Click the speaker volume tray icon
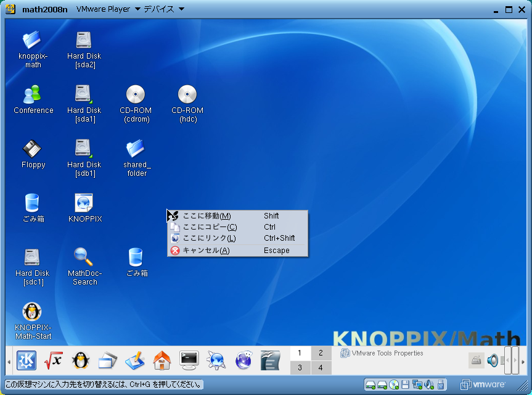This screenshot has width=532, height=395. click(x=493, y=360)
